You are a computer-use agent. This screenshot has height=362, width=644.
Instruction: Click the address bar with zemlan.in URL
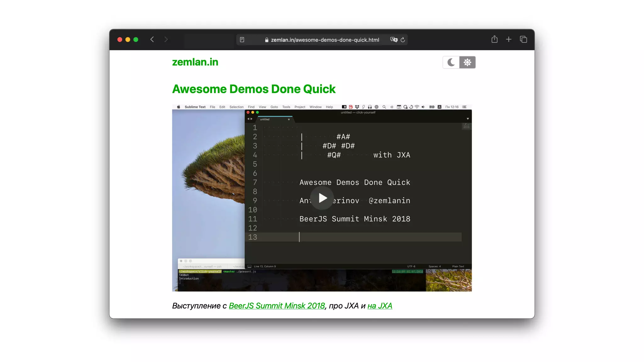tap(325, 40)
